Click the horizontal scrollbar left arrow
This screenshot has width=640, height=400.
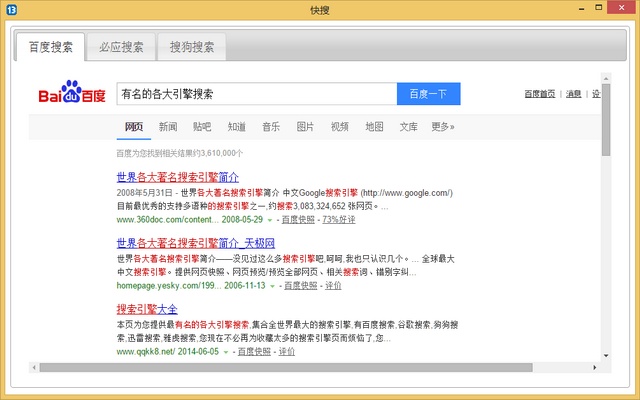pyautogui.click(x=34, y=368)
